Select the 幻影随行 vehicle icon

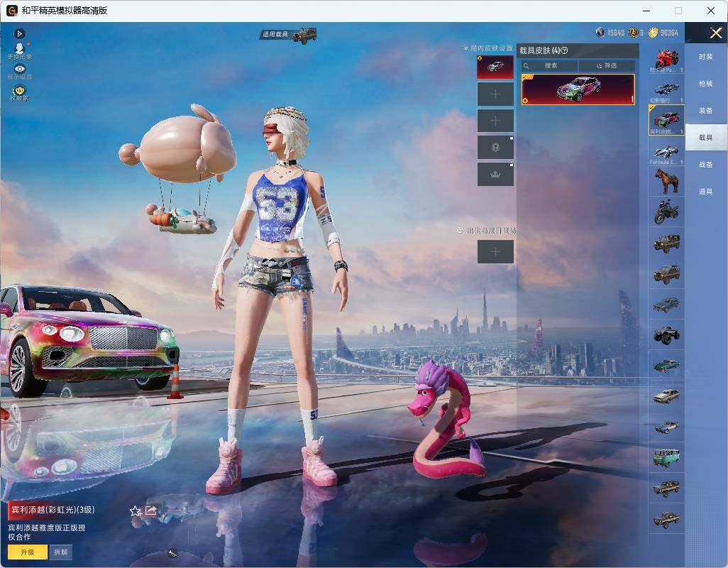click(x=666, y=89)
